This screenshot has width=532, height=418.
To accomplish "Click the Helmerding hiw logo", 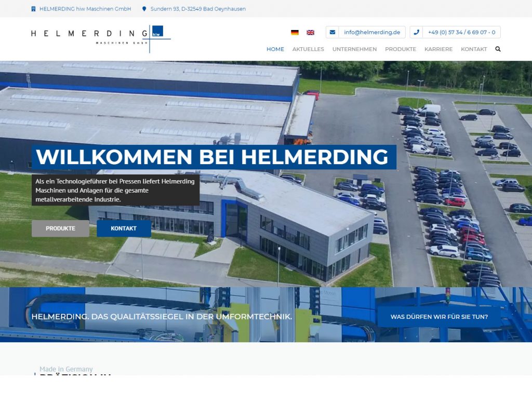I will coord(101,39).
